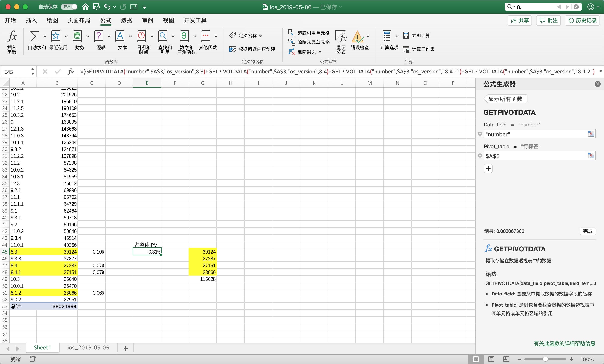Expand Remove Arrows (删除箭头) dropdown
Image resolution: width=604 pixels, height=364 pixels.
320,52
